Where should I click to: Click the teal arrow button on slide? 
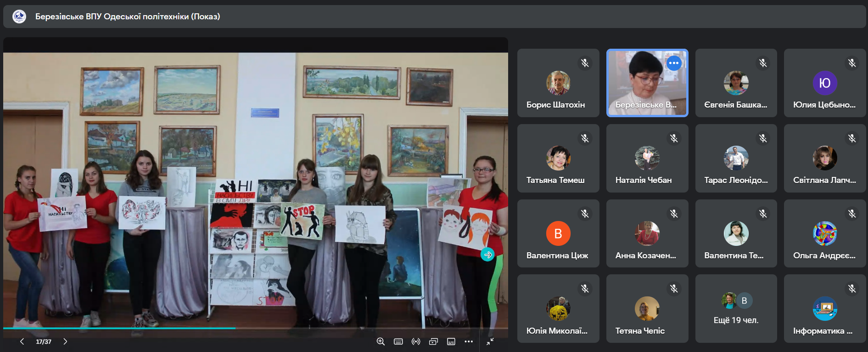pos(487,255)
